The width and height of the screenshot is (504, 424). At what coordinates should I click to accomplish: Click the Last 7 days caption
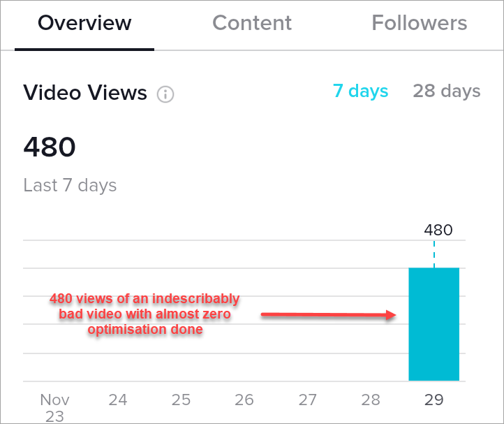point(70,186)
